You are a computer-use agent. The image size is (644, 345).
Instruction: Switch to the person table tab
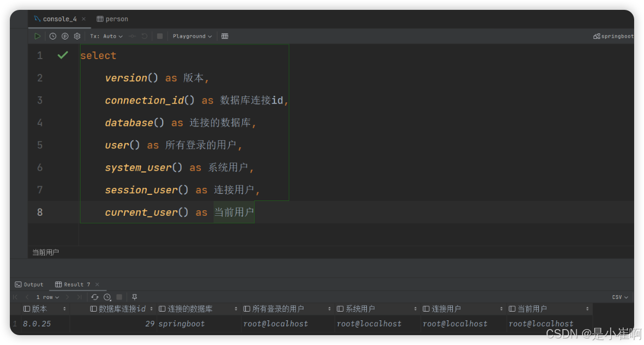pos(112,19)
